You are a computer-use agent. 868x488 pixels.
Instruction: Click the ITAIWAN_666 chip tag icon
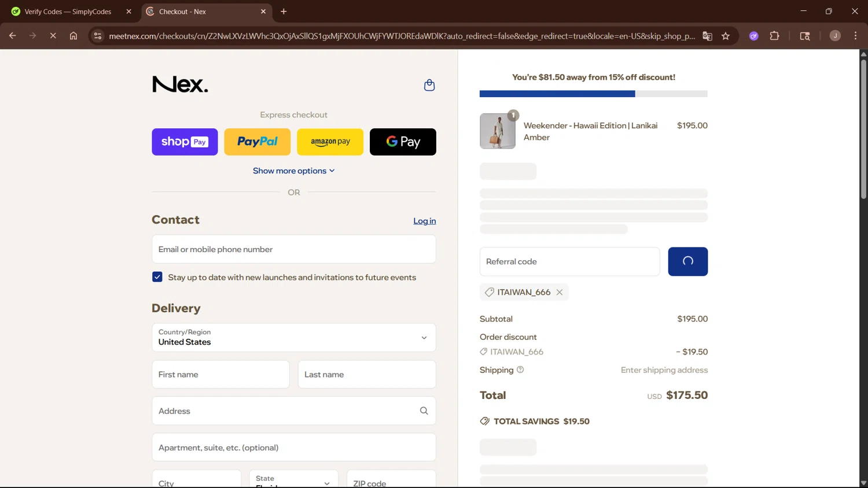pyautogui.click(x=490, y=293)
